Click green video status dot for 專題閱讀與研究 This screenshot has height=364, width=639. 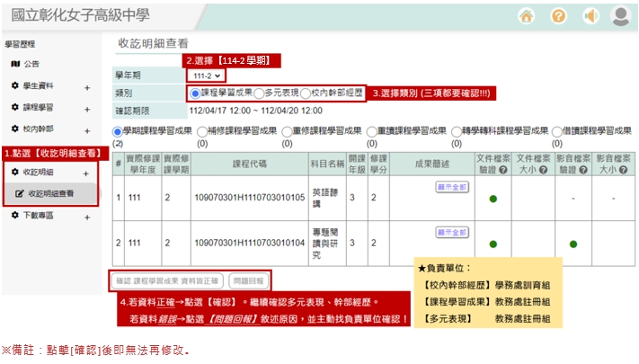pyautogui.click(x=573, y=244)
